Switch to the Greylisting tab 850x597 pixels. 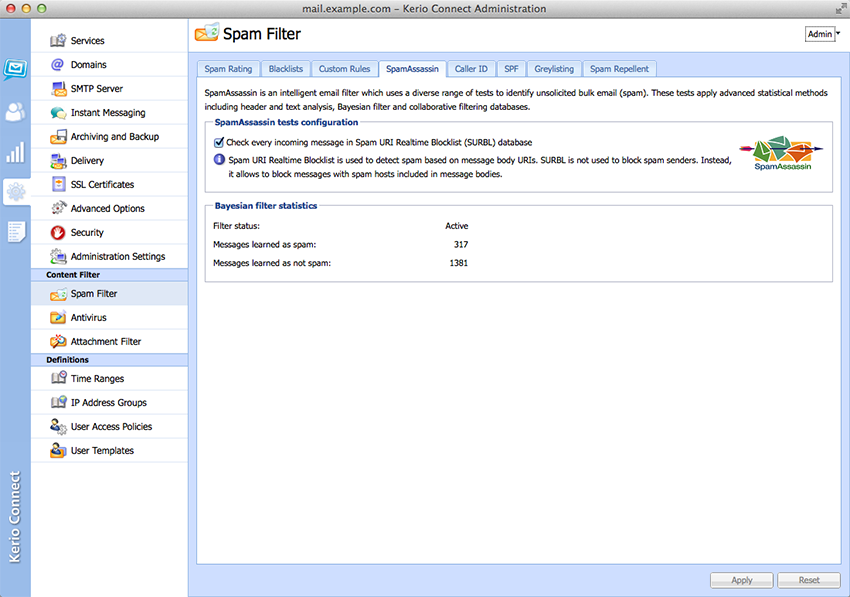(x=553, y=69)
